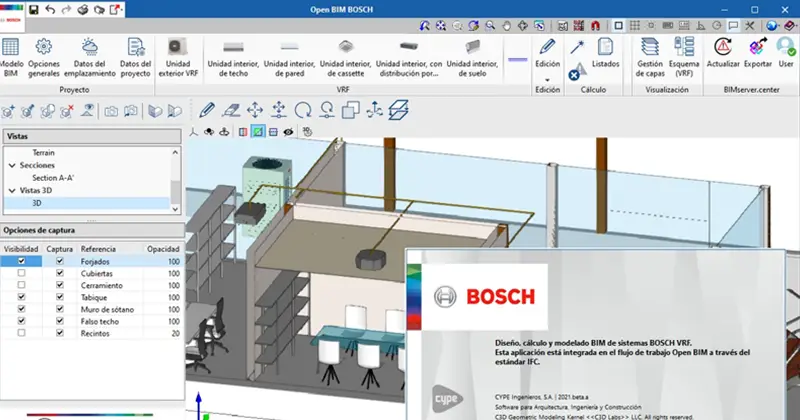Click the magic wand calculate icon
The height and width of the screenshot is (420, 800).
coord(577,47)
